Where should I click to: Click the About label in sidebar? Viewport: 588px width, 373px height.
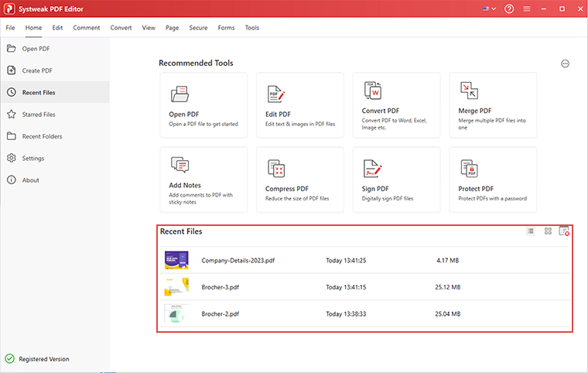[30, 180]
